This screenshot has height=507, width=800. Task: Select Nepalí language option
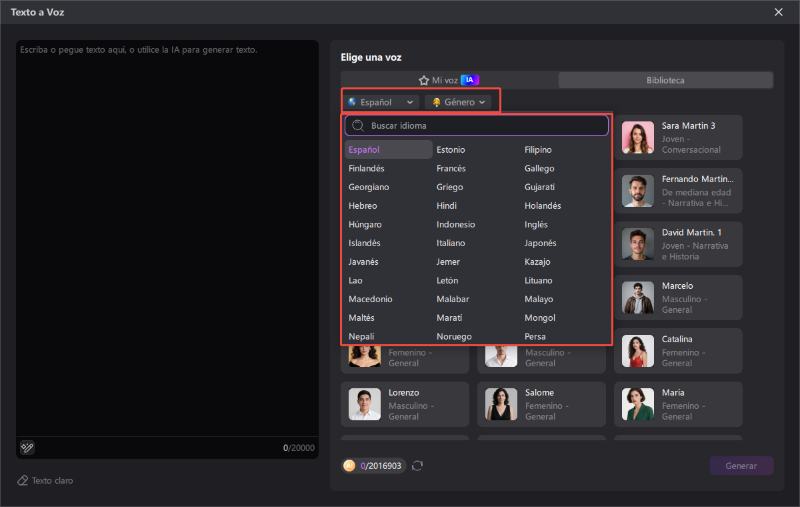tap(361, 337)
